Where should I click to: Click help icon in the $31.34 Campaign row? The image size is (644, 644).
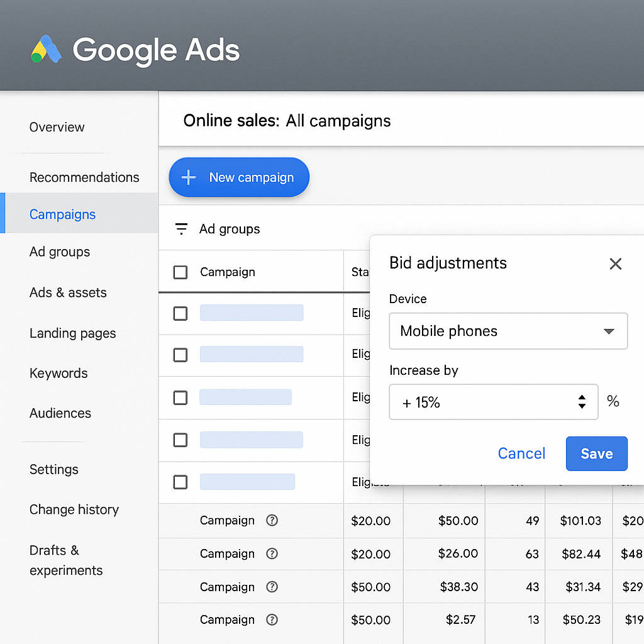tap(272, 587)
